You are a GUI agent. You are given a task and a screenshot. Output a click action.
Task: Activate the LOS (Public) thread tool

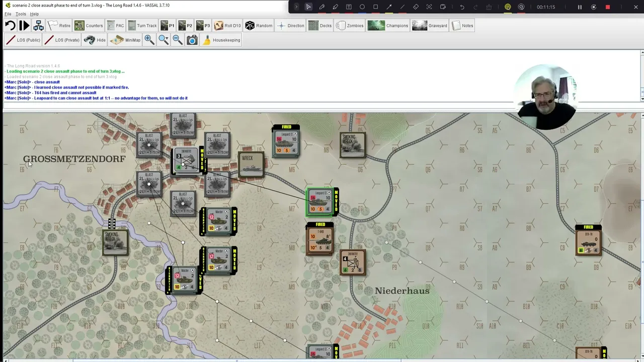[x=23, y=40]
